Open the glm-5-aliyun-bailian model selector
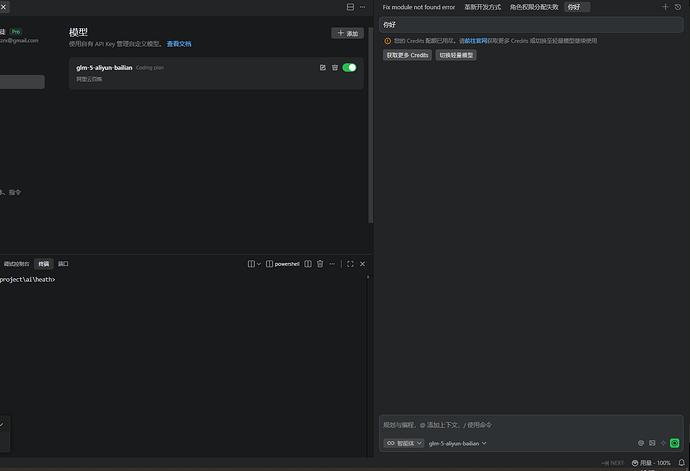690x471 pixels. pyautogui.click(x=457, y=443)
